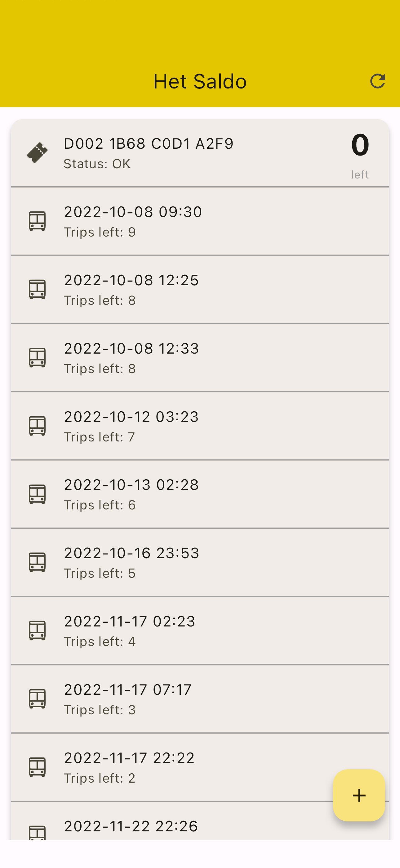Click bus icon for 2022-10-13 02:28 trip
Viewport: 400px width, 868px height.
38,494
